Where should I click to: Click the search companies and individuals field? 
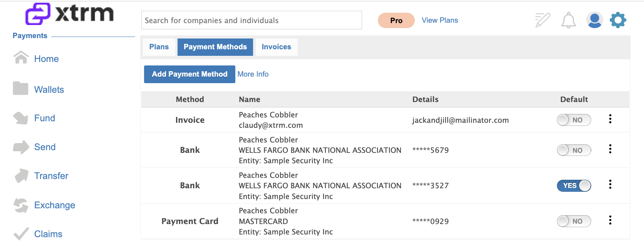coord(252,20)
